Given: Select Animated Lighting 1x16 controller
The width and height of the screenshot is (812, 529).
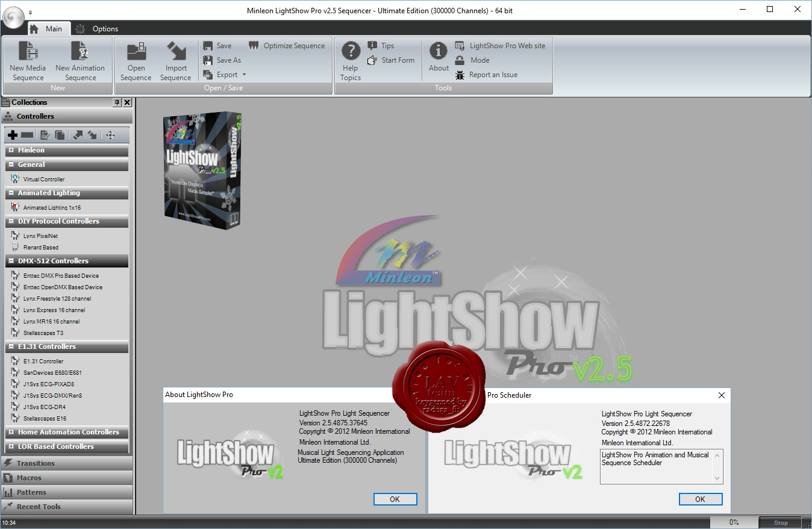Looking at the screenshot, I should click(52, 207).
